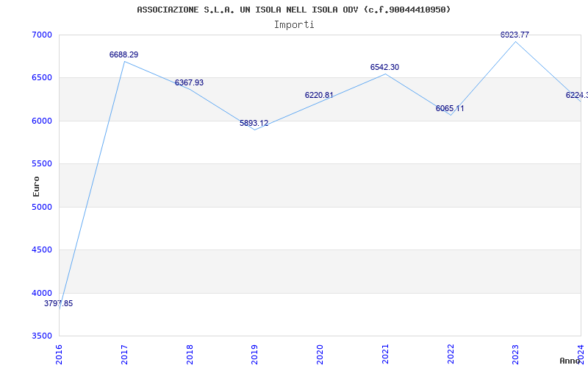
Task: Click the data label 6065.11
Action: coord(450,108)
